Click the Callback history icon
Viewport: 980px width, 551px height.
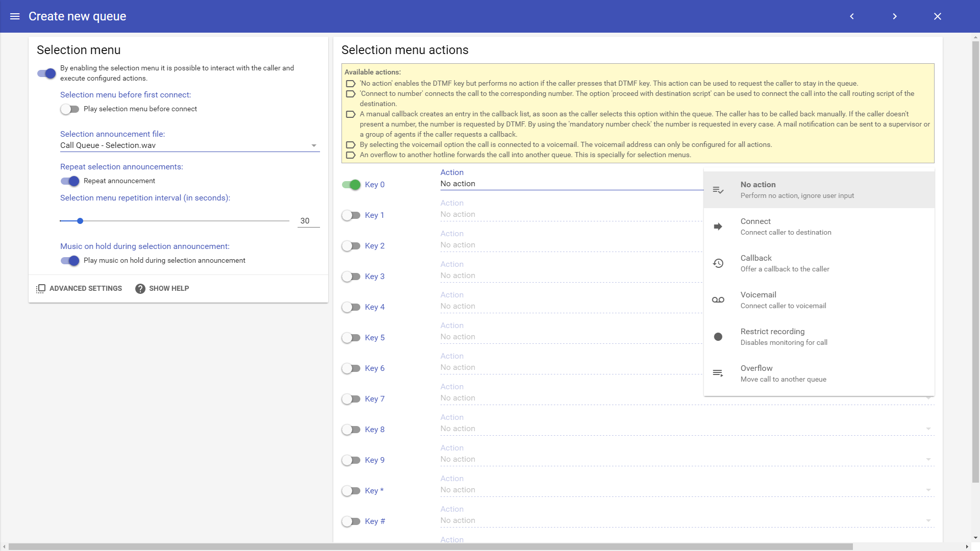tap(718, 263)
